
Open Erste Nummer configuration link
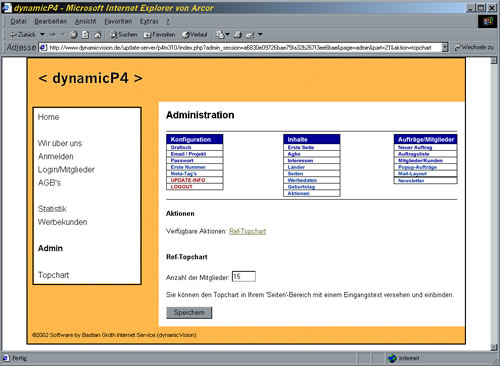[x=188, y=167]
